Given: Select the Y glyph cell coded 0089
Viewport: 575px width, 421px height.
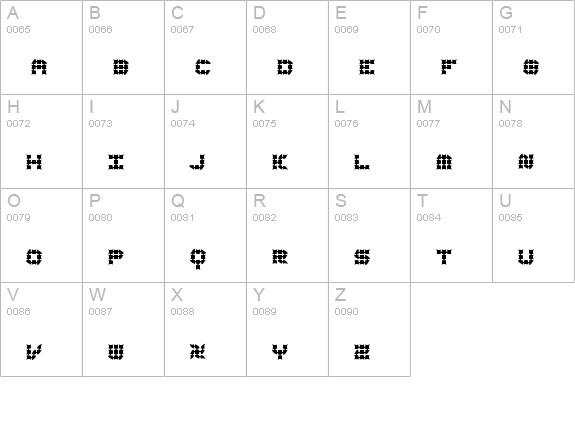Looking at the screenshot, I should [x=288, y=329].
